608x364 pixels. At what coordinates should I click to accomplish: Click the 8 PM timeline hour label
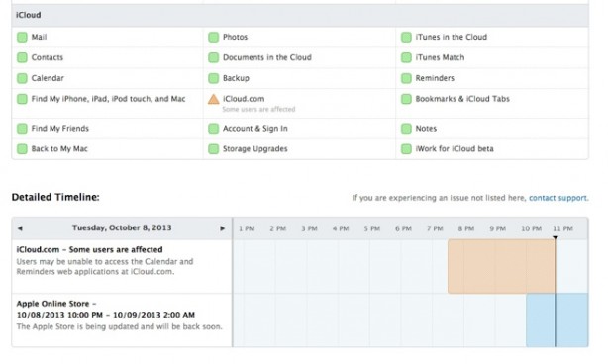coord(466,228)
